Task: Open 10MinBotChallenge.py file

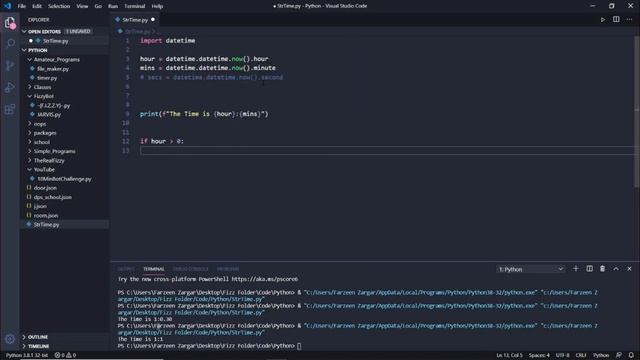Action: 64,179
